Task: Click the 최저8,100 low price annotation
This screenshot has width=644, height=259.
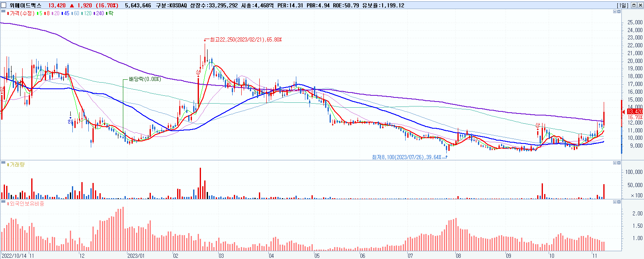Action: [406, 157]
